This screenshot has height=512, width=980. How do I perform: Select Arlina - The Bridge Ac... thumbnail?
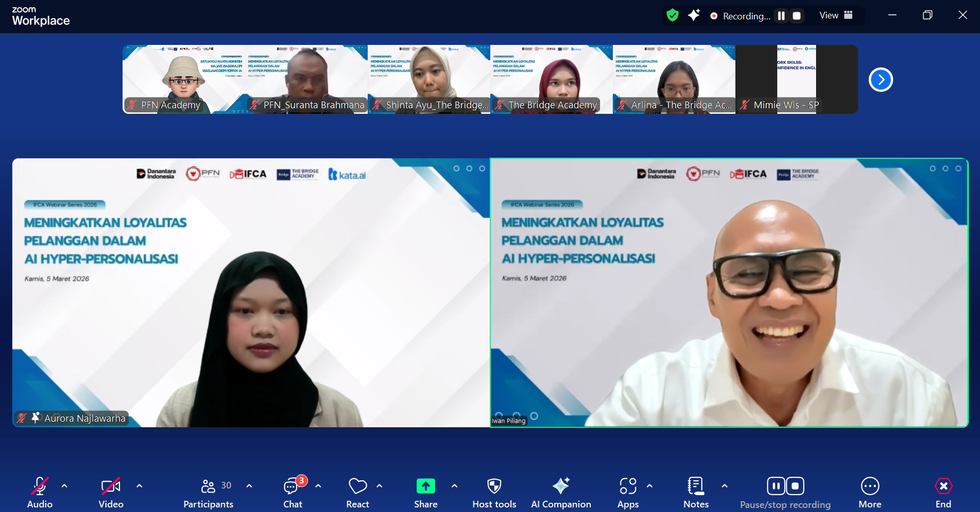[x=674, y=79]
